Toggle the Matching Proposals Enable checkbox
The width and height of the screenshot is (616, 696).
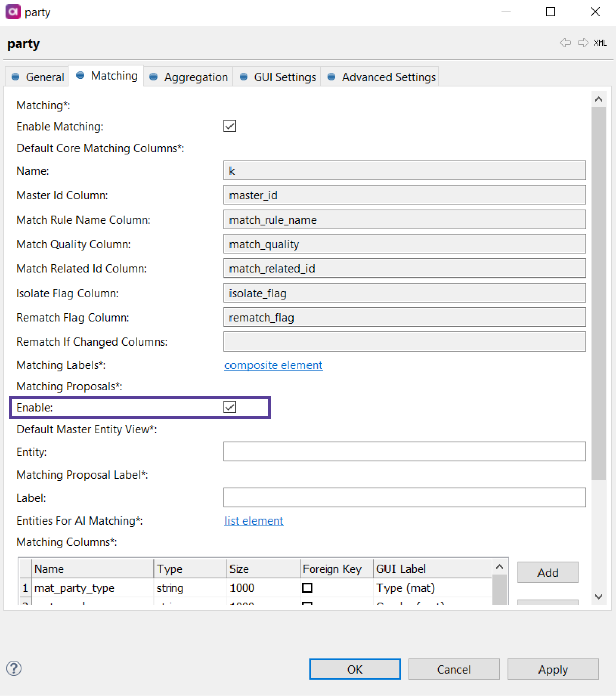[x=229, y=407]
